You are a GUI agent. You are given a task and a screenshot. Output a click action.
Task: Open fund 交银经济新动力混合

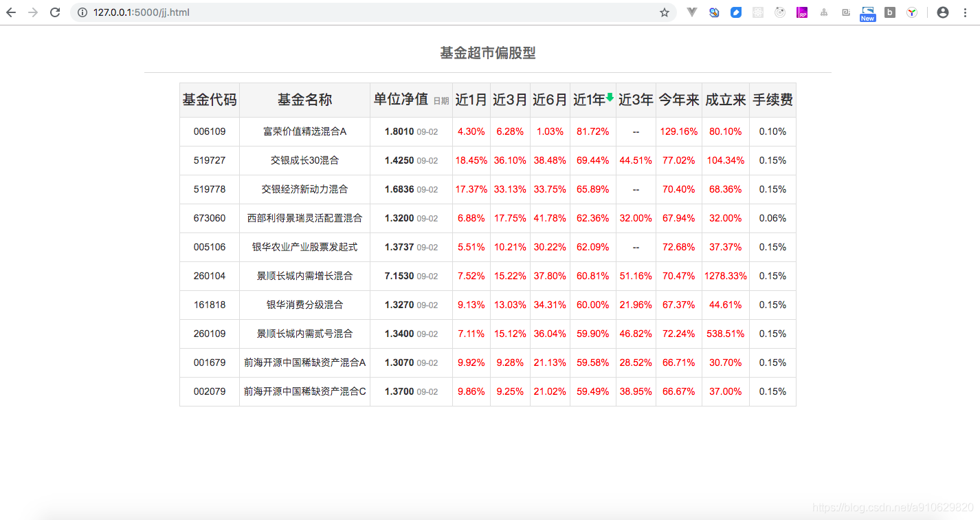304,189
